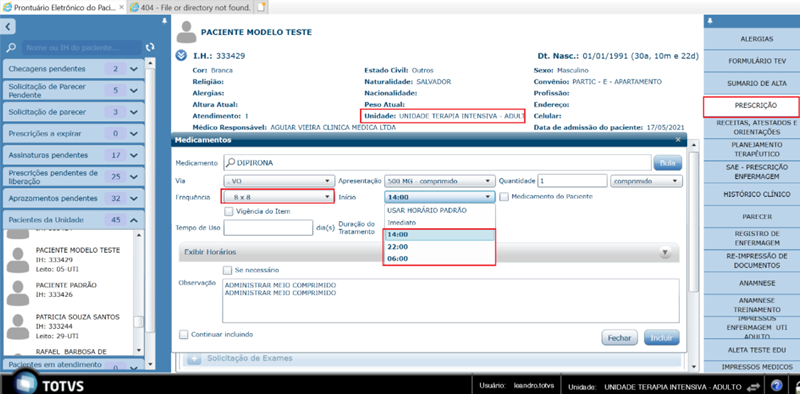
Task: Click the plus icon beside Solicitação de Exames
Action: point(194,359)
